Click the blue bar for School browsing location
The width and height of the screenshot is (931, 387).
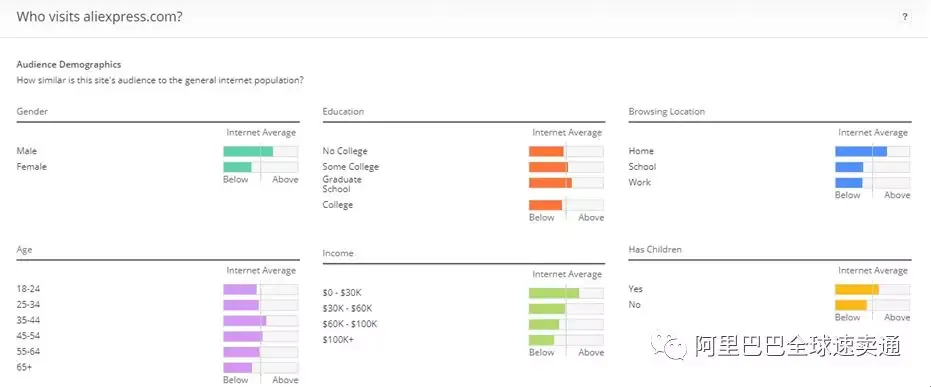pos(849,167)
